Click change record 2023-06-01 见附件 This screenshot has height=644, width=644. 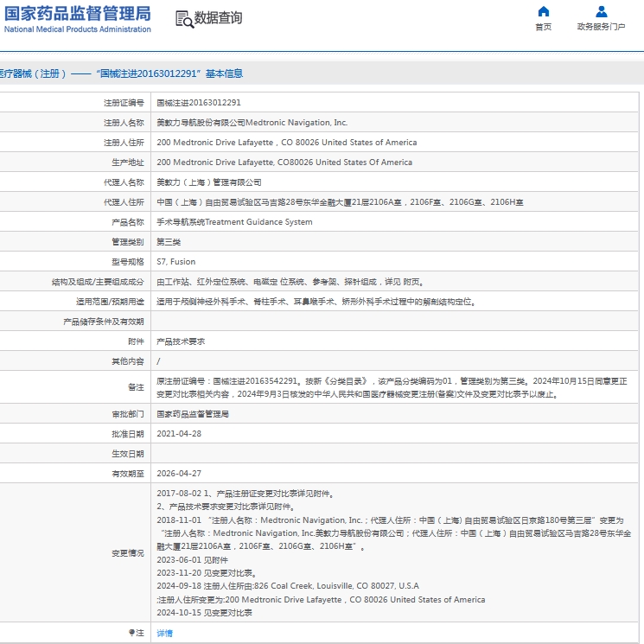coord(192,560)
